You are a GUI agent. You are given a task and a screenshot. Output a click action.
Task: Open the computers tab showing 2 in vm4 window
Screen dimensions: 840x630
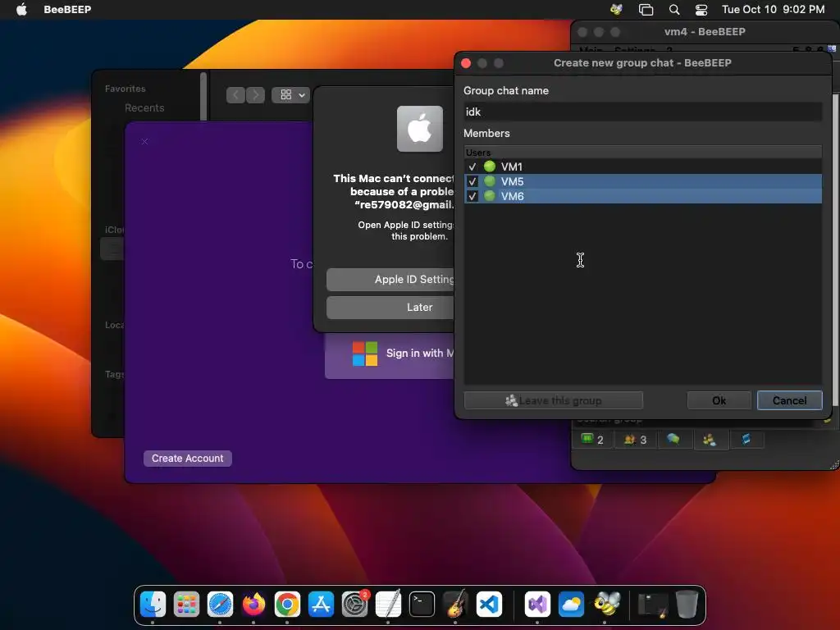coord(592,440)
